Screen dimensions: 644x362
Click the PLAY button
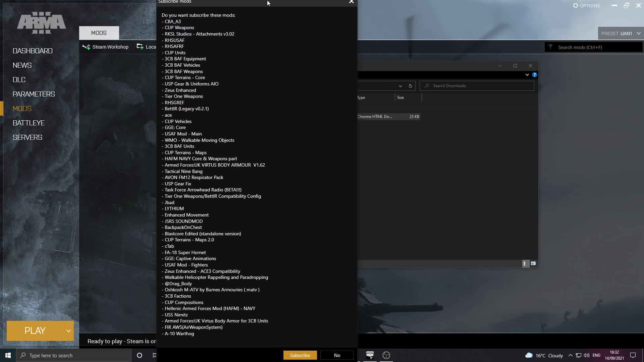(35, 331)
